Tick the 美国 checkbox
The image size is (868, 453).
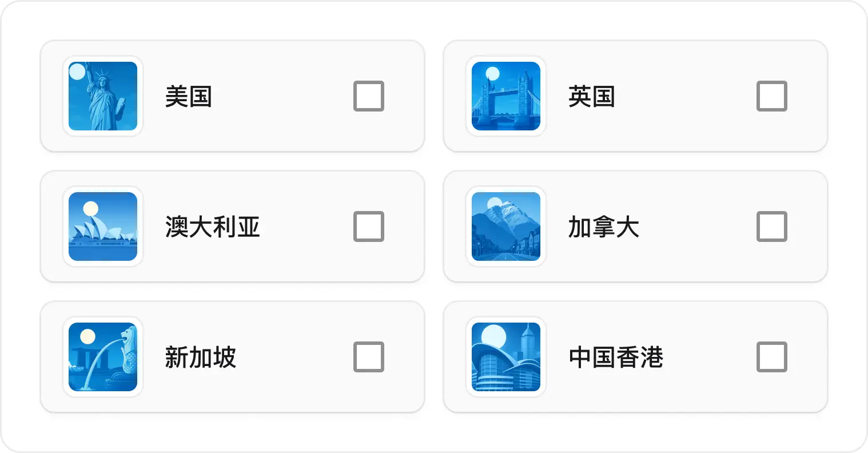coord(369,96)
